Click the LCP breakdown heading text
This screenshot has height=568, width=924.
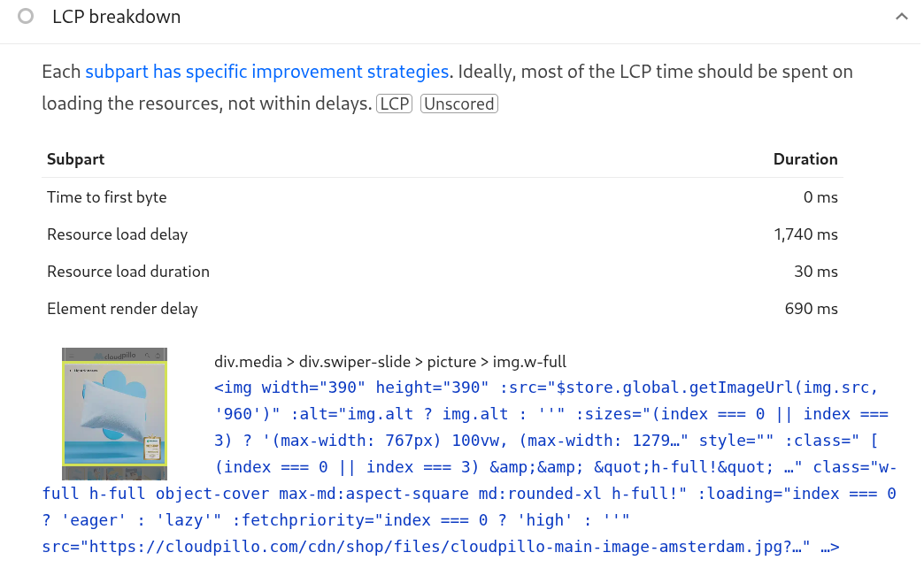[116, 17]
